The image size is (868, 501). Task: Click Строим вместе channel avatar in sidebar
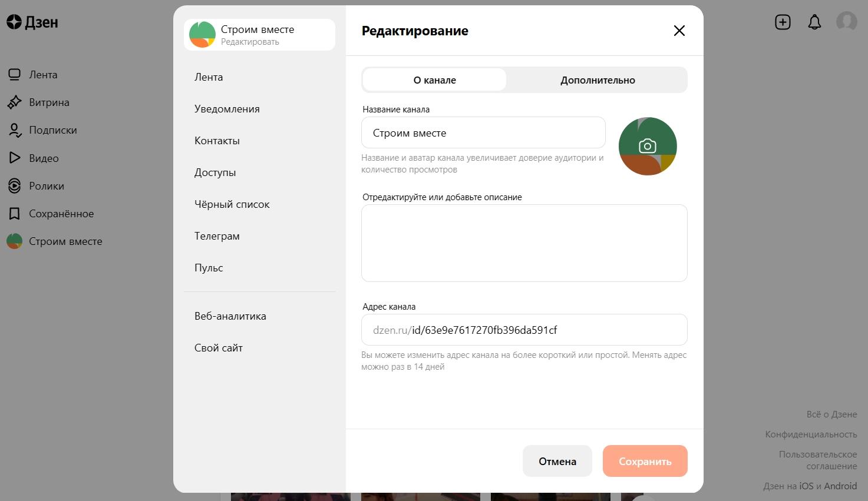[x=14, y=241]
